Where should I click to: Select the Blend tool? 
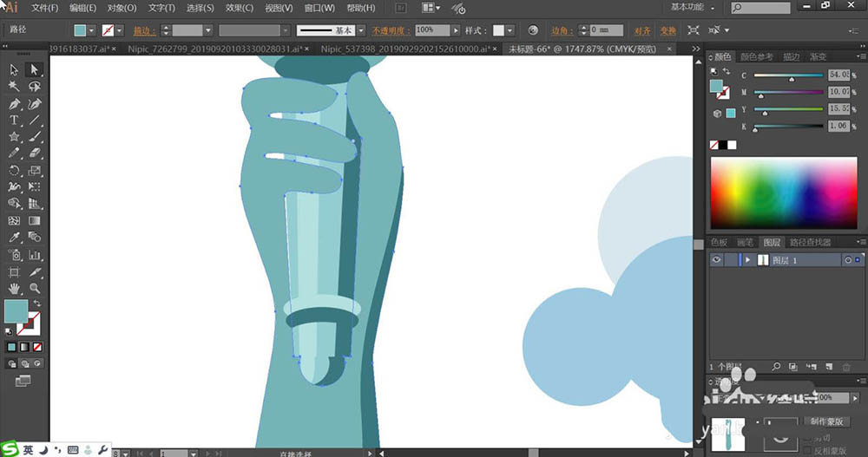(x=35, y=238)
